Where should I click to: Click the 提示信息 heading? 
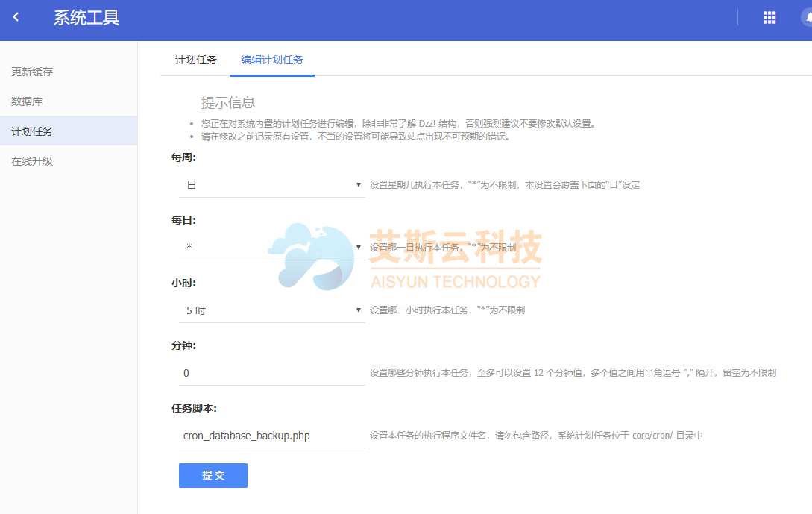click(228, 103)
